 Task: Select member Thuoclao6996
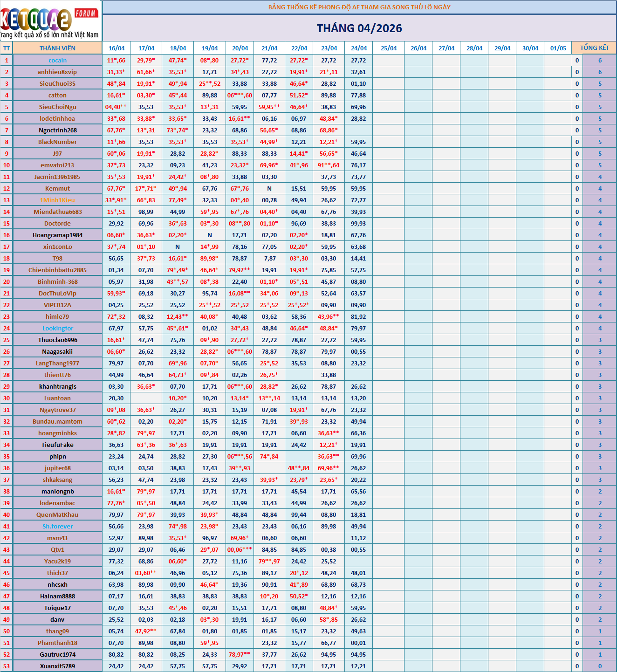pos(57,340)
